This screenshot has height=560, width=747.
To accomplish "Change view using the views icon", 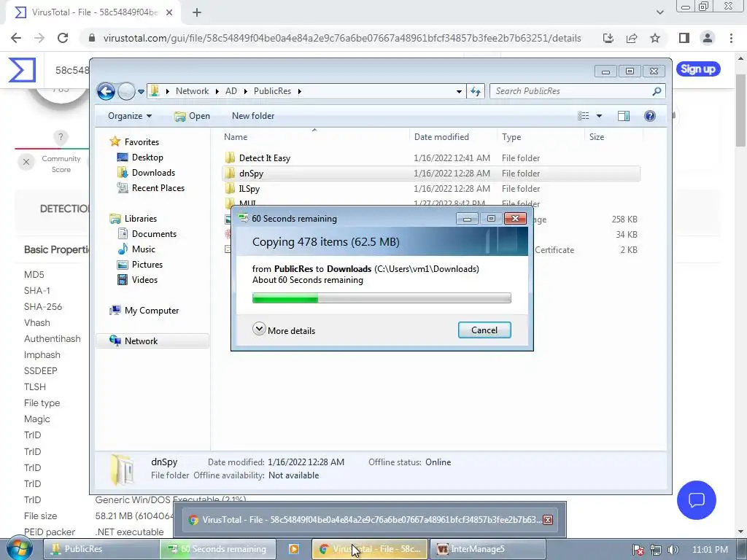I will [x=583, y=116].
